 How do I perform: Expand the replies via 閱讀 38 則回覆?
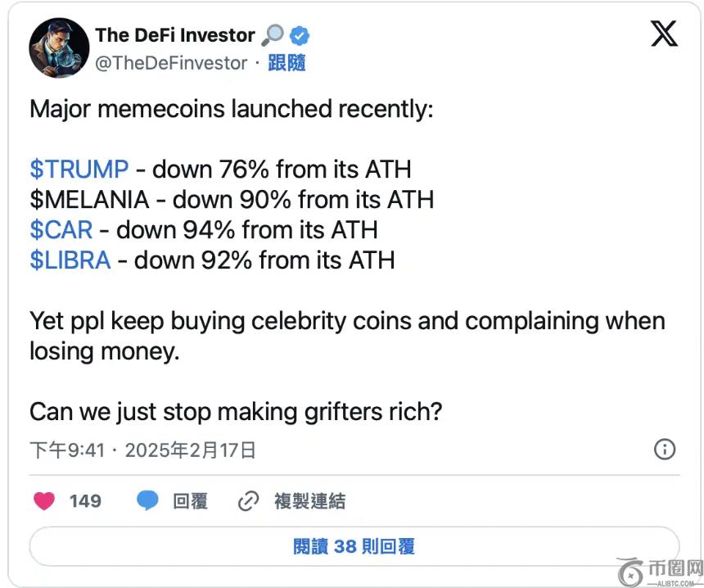352,545
